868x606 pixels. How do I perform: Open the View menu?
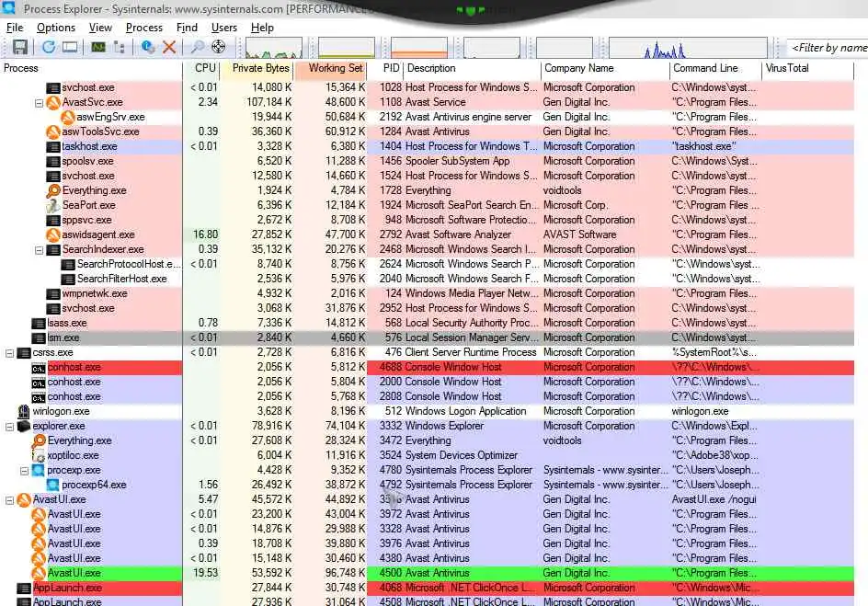click(100, 28)
